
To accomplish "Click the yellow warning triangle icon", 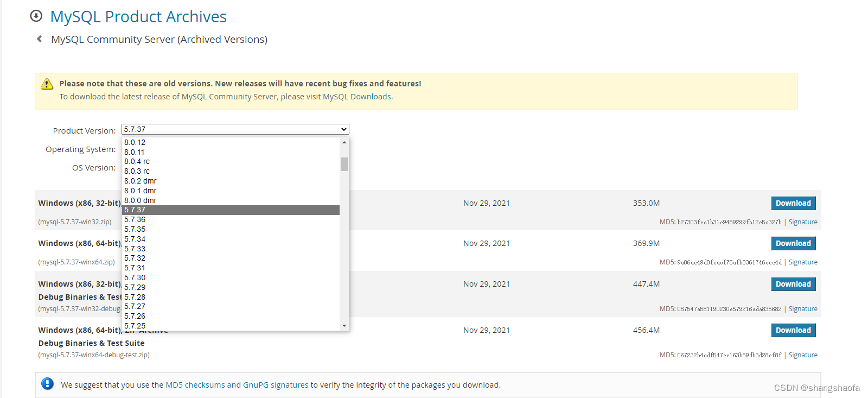I will point(47,84).
